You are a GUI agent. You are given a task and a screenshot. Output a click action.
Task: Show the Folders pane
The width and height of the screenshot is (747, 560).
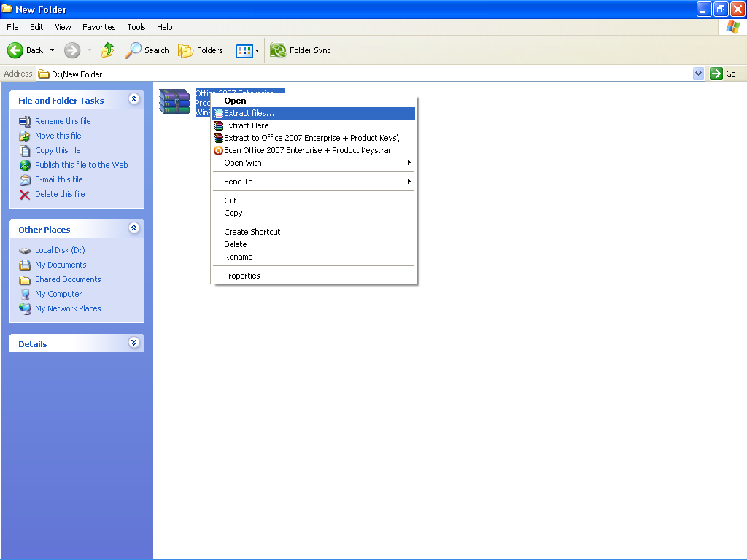[201, 50]
